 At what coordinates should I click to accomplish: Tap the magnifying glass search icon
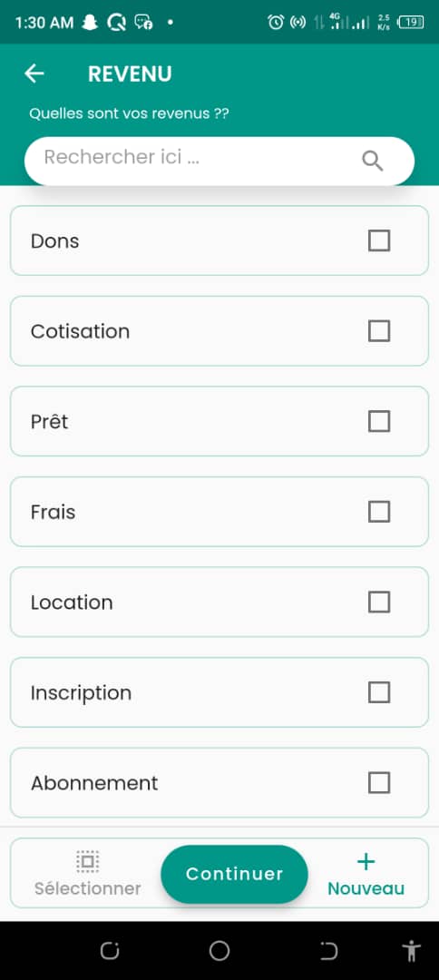pos(372,161)
